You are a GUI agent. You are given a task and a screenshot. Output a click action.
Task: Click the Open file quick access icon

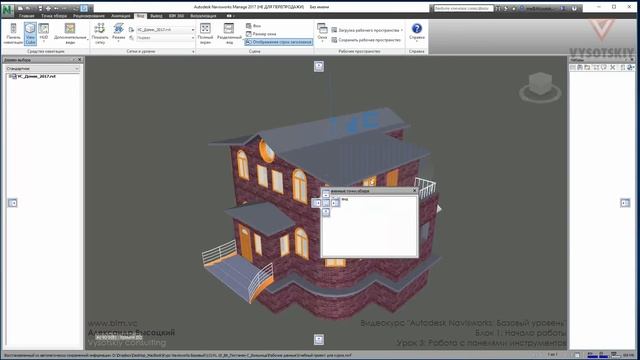20,8
